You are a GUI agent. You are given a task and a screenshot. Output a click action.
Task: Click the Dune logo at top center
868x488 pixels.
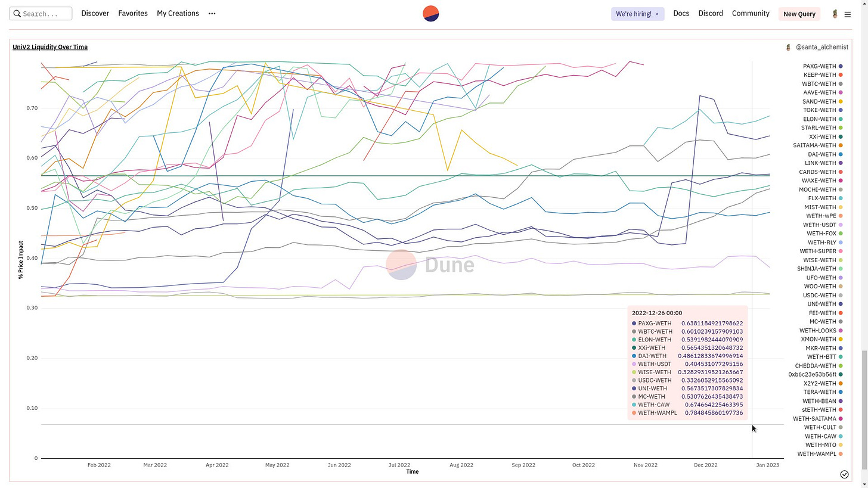[x=430, y=13]
